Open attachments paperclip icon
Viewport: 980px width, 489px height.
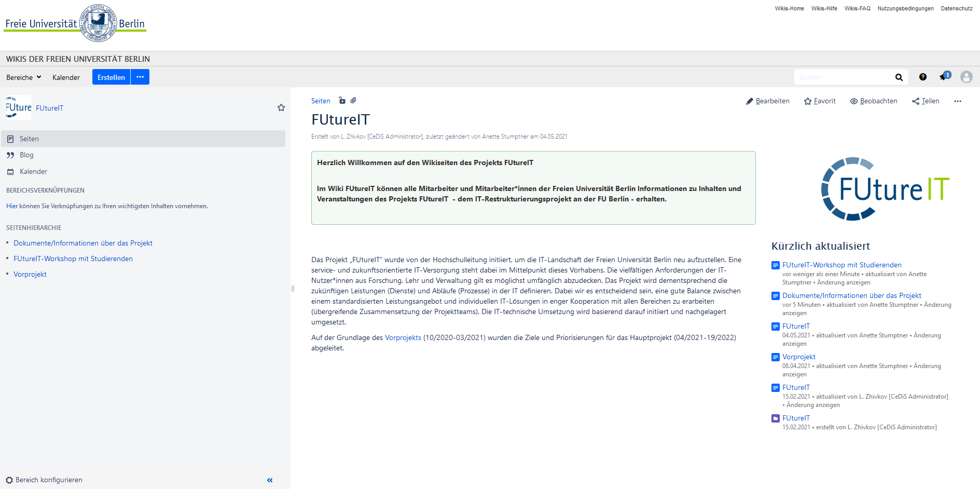pos(353,101)
